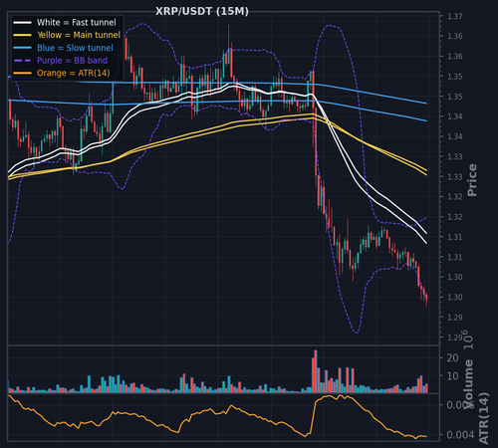
Task: Select the 'Blue = Slow tunnel' legend label
Action: pos(75,48)
